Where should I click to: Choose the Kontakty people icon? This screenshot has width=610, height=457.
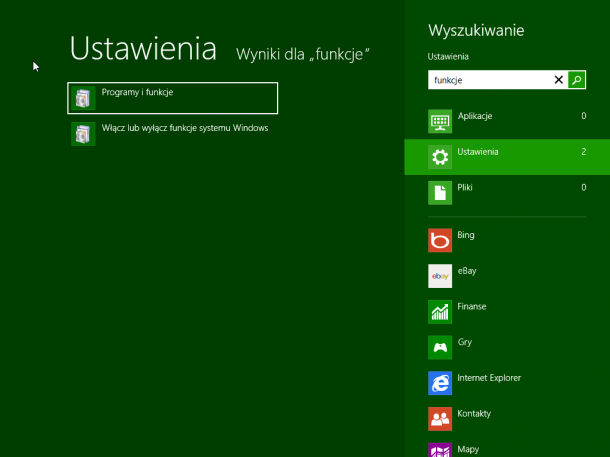click(440, 418)
